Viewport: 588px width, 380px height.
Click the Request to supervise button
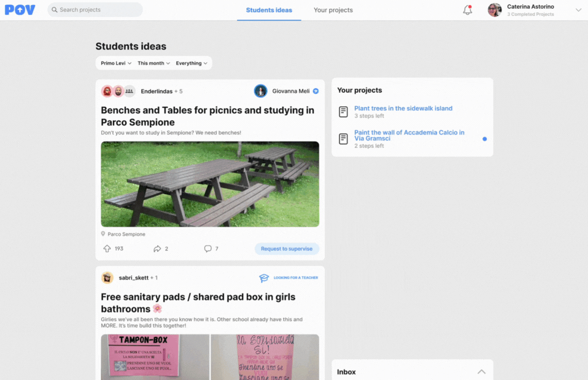[x=287, y=249]
